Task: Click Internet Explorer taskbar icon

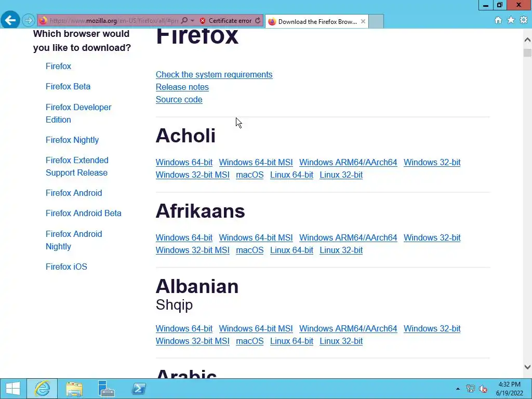Action: click(42, 389)
